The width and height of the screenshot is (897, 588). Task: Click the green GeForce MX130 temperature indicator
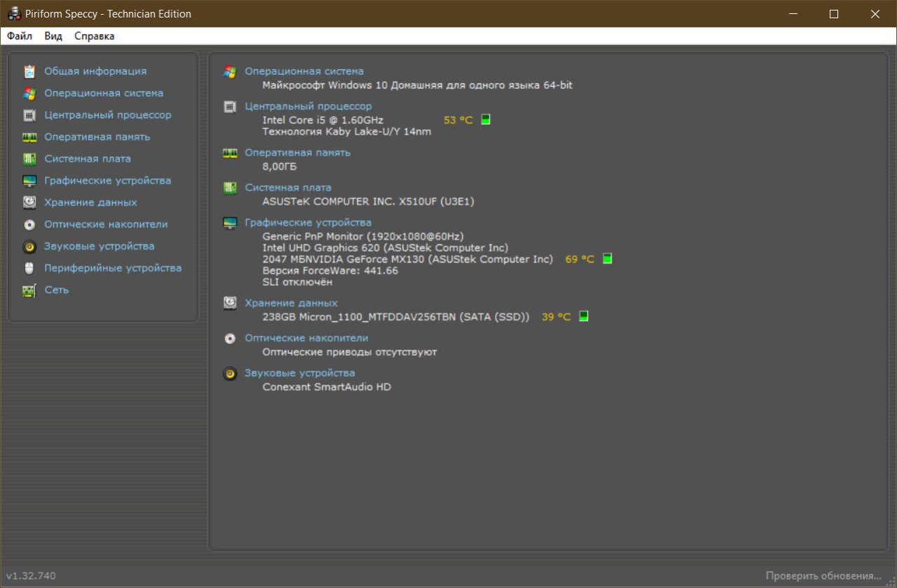click(x=607, y=259)
